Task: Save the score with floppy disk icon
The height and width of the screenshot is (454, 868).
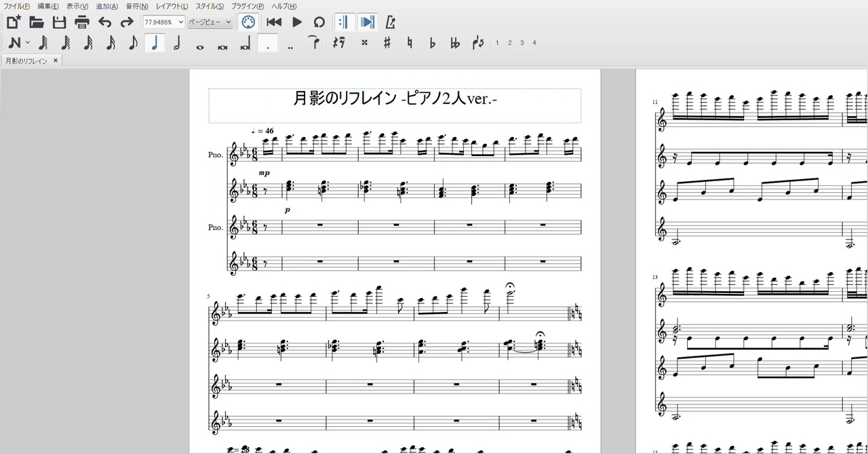Action: coord(60,22)
